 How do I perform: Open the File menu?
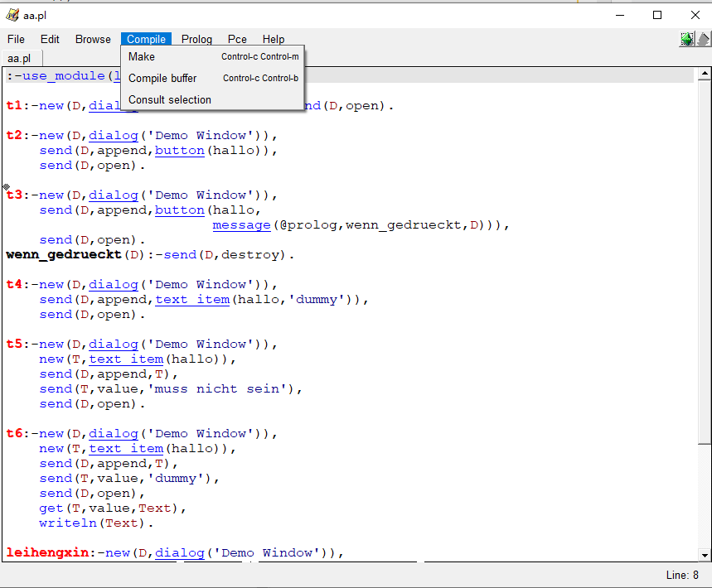(16, 39)
